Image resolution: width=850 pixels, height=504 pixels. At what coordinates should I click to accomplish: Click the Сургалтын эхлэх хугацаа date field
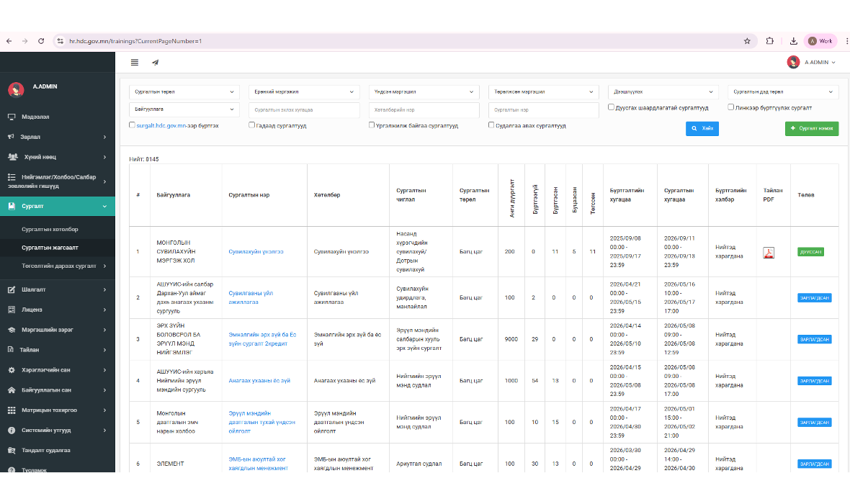[x=304, y=110]
